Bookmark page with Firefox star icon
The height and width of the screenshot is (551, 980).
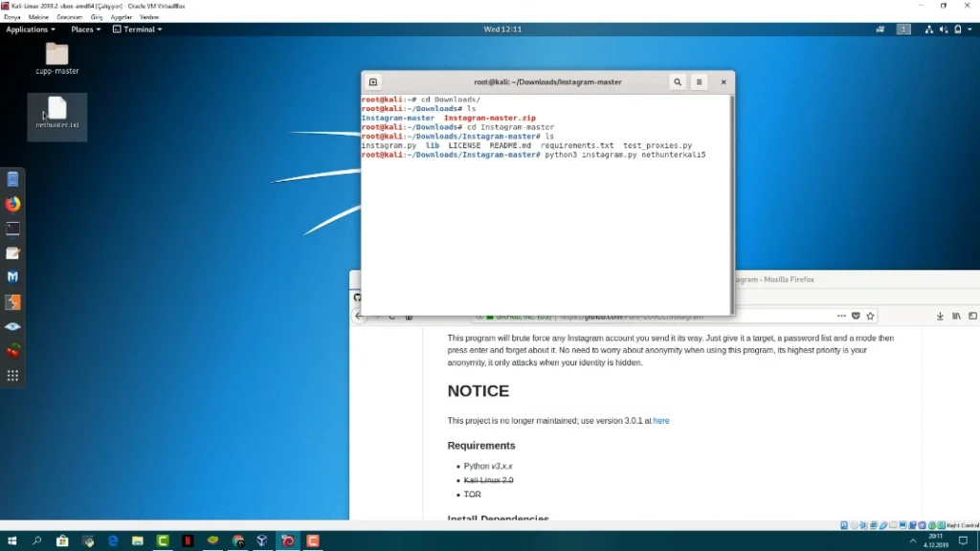pyautogui.click(x=870, y=316)
